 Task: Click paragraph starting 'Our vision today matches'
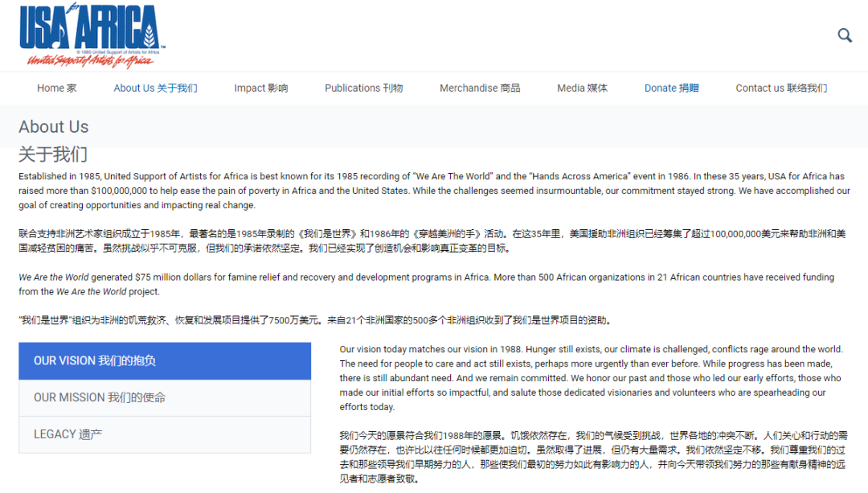pos(592,378)
